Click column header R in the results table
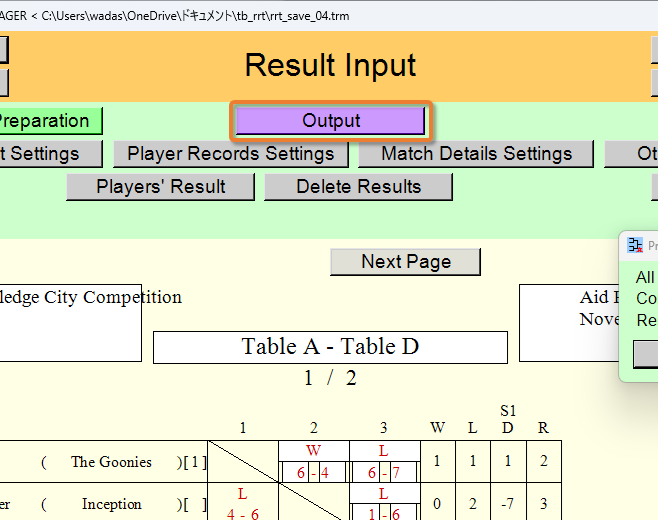Viewport: 658px width, 520px height. (543, 428)
